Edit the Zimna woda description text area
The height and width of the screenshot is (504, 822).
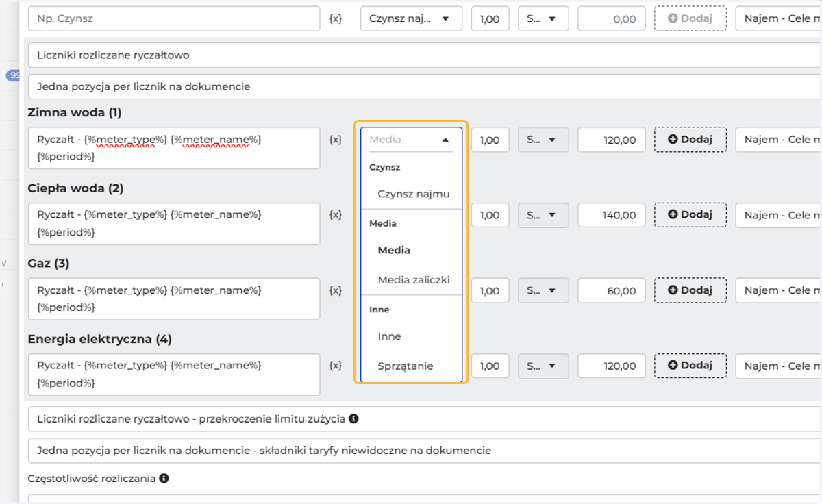click(174, 148)
